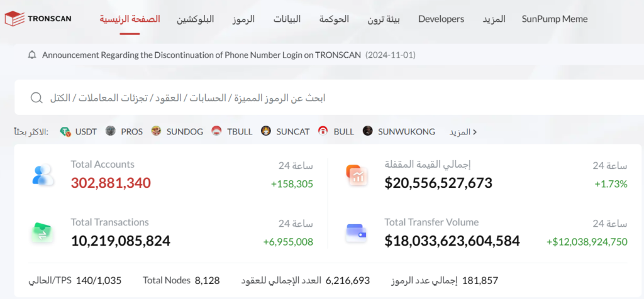644x299 pixels.
Task: Click the TRONSCAN logo
Action: (38, 19)
